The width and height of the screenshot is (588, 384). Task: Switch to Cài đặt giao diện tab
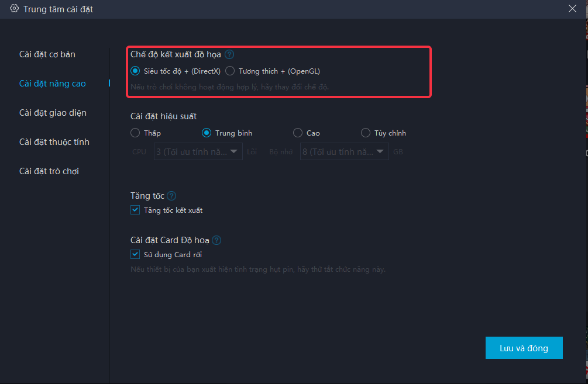click(53, 113)
